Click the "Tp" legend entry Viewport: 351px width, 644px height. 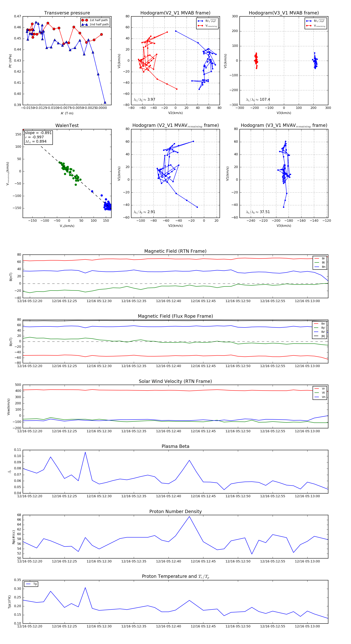click(x=31, y=584)
